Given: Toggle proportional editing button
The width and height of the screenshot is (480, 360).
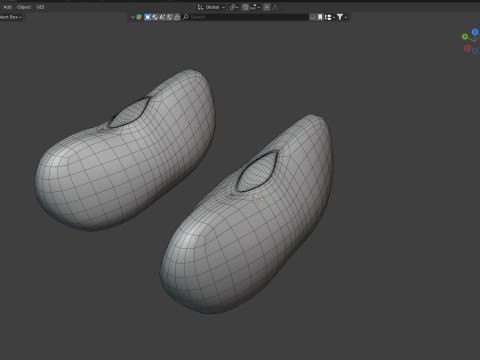Looking at the screenshot, I should coord(267,7).
